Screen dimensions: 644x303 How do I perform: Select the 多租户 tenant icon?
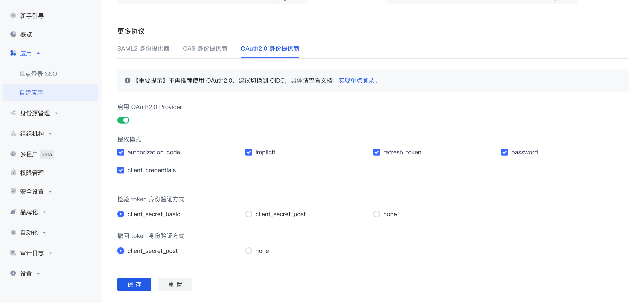tap(13, 154)
